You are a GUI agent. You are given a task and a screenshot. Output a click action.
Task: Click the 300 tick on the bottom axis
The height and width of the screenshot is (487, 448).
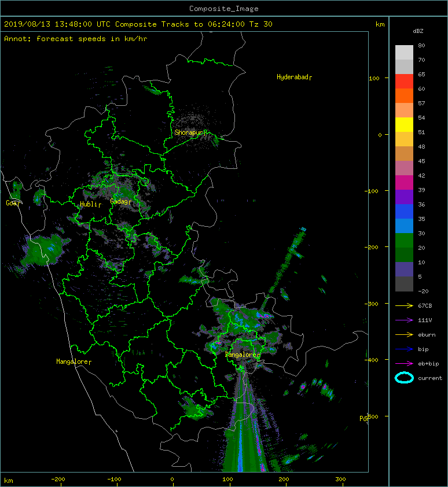point(340,479)
